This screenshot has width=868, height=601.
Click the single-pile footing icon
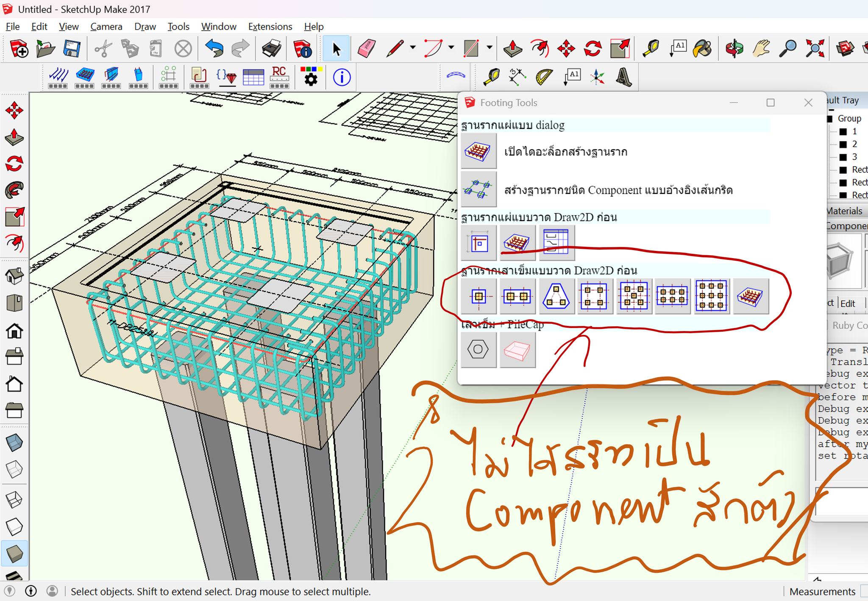(479, 296)
